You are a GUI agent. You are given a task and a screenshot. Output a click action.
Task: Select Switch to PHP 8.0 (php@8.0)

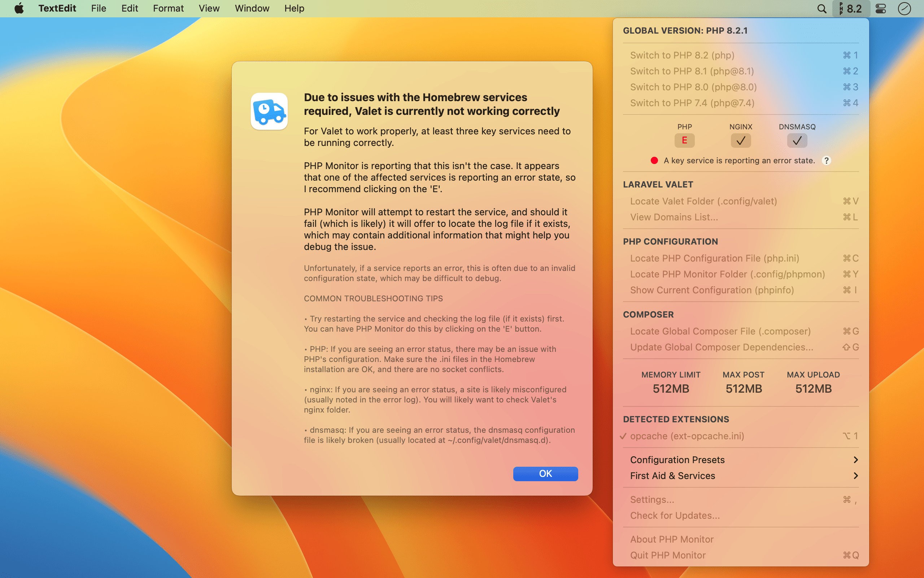tap(741, 87)
